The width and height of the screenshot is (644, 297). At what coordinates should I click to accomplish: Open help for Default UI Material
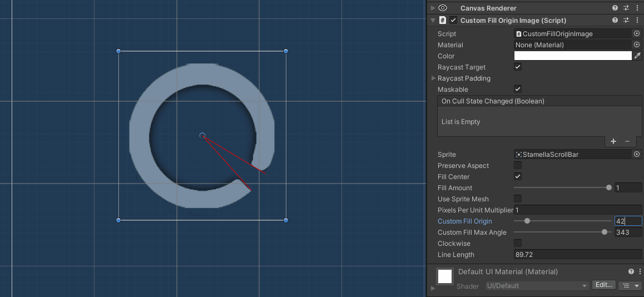(x=631, y=271)
